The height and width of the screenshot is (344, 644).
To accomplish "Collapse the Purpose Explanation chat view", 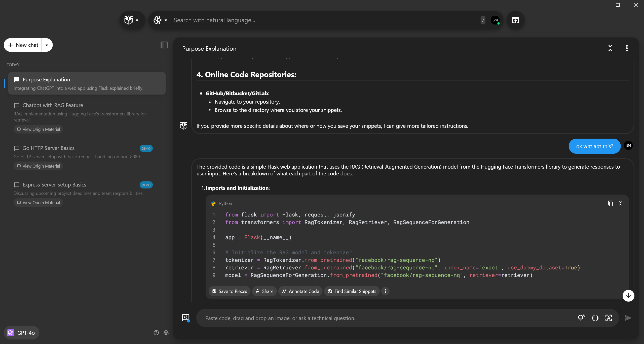I will [610, 48].
